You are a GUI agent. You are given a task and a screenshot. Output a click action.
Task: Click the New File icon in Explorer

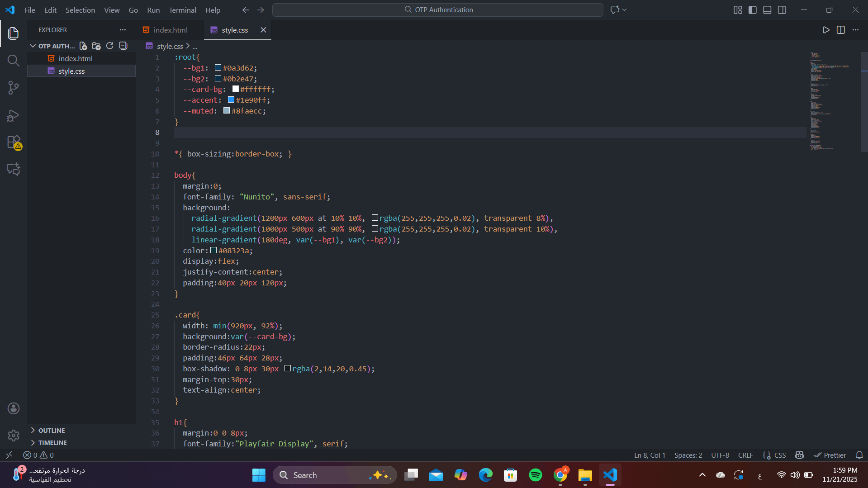(x=83, y=46)
